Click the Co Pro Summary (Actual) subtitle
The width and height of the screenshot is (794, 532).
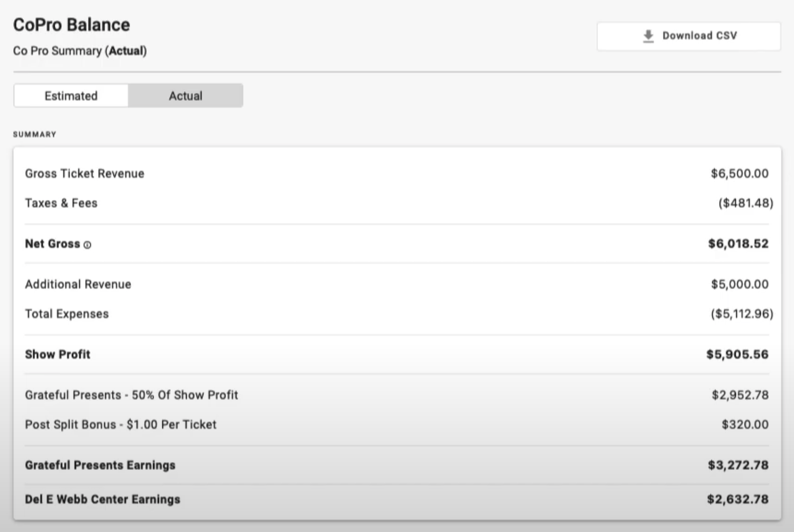pyautogui.click(x=80, y=51)
